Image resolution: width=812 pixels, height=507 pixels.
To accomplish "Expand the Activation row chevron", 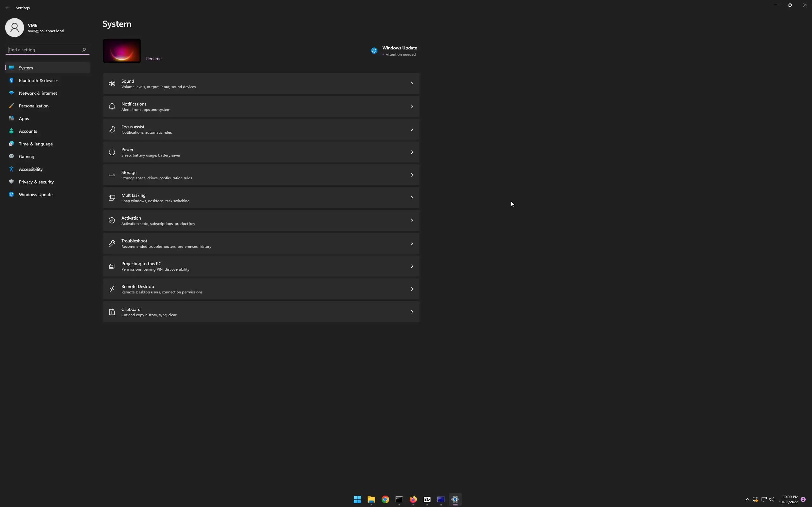I will tap(412, 221).
